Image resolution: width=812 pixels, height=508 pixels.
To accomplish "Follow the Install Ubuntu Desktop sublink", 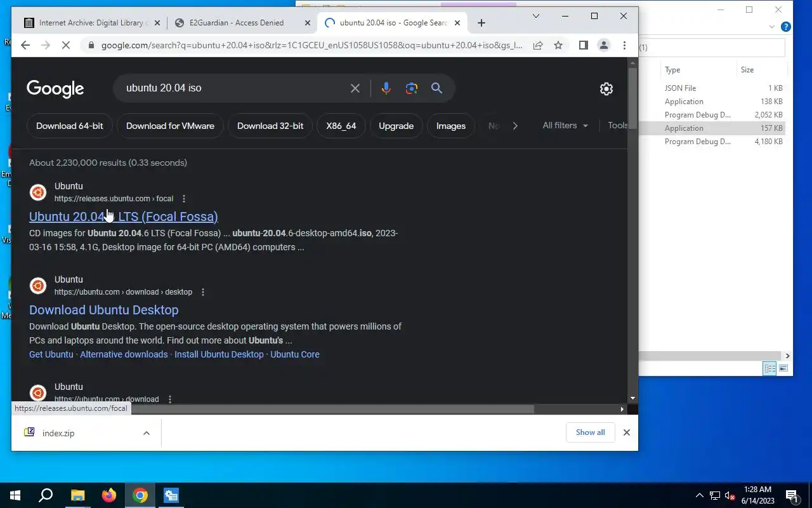I will click(219, 354).
